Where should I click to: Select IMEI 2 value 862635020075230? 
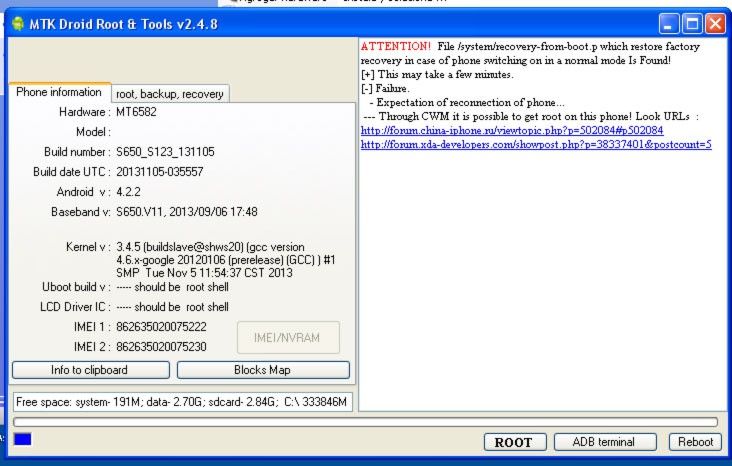[161, 347]
